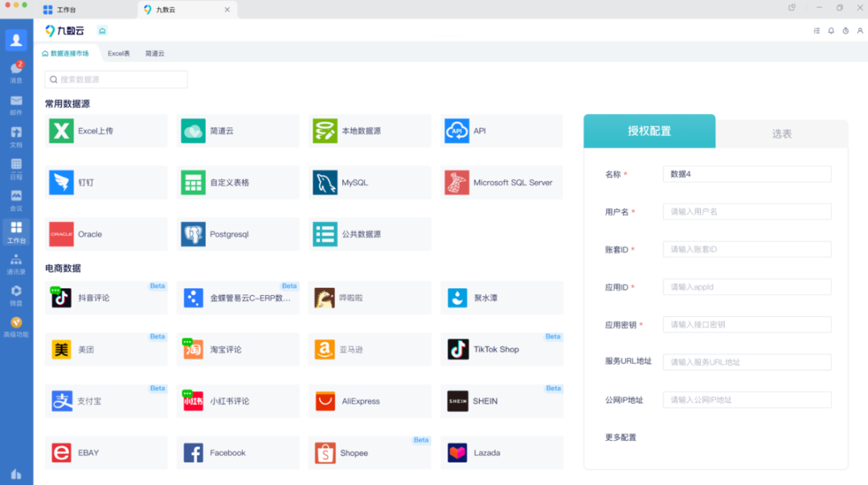
Task: Click the 公网IP地址 input field
Action: (747, 400)
